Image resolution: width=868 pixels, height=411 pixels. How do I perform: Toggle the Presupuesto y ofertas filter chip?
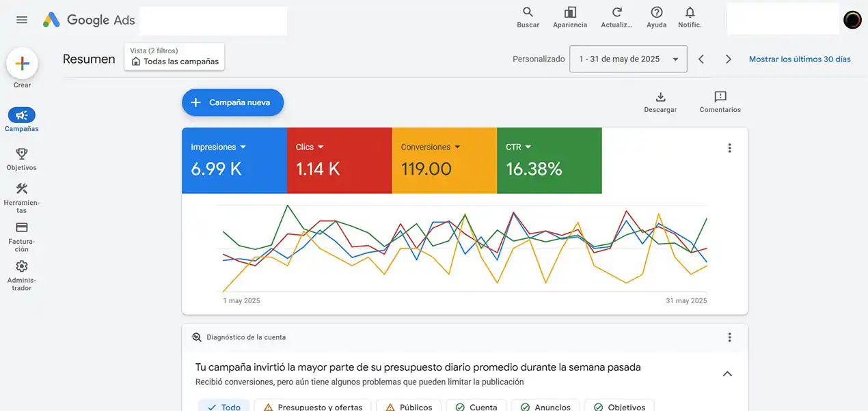click(x=312, y=407)
